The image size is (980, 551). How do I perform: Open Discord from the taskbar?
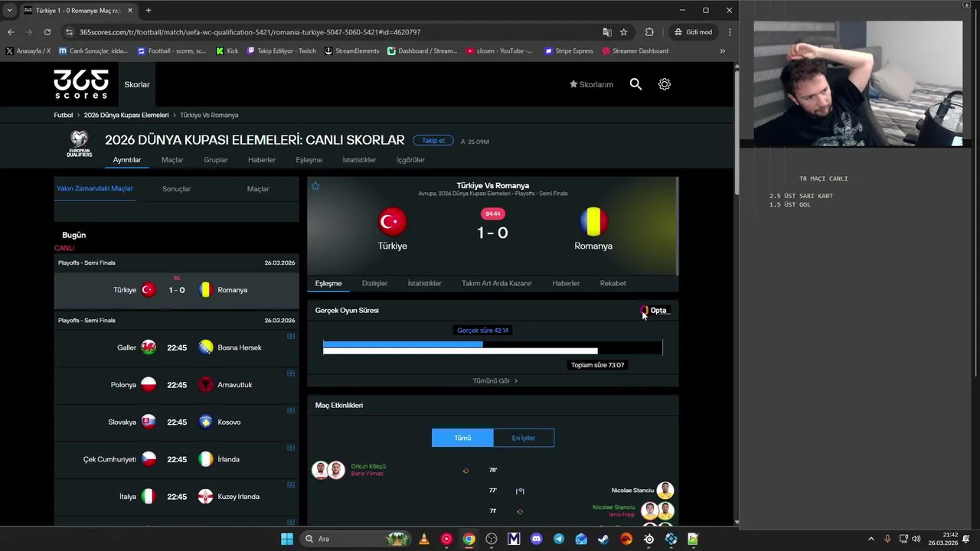pyautogui.click(x=536, y=539)
